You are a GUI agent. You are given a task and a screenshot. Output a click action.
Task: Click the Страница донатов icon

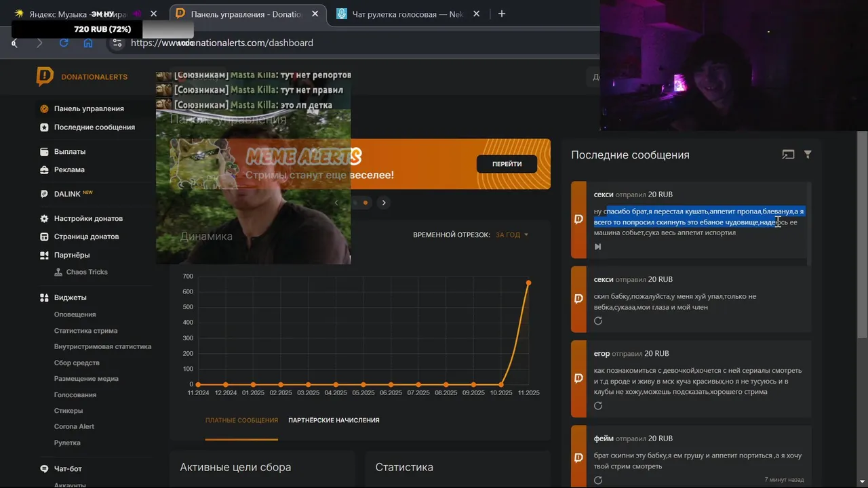pyautogui.click(x=44, y=237)
